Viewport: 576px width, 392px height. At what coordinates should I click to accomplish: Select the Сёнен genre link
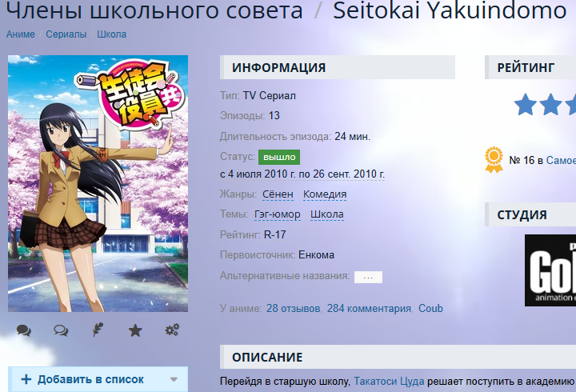(278, 194)
